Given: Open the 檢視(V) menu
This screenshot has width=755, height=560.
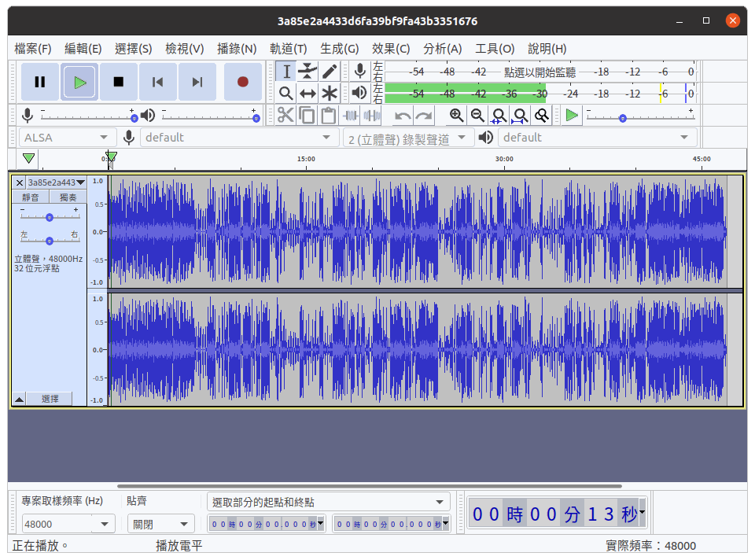Looking at the screenshot, I should pos(184,49).
